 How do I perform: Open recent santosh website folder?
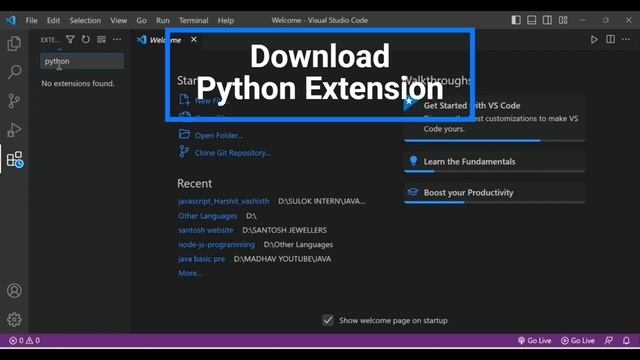point(206,230)
